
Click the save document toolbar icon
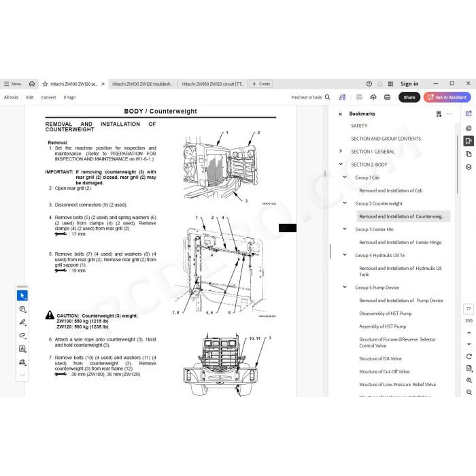coord(359,97)
